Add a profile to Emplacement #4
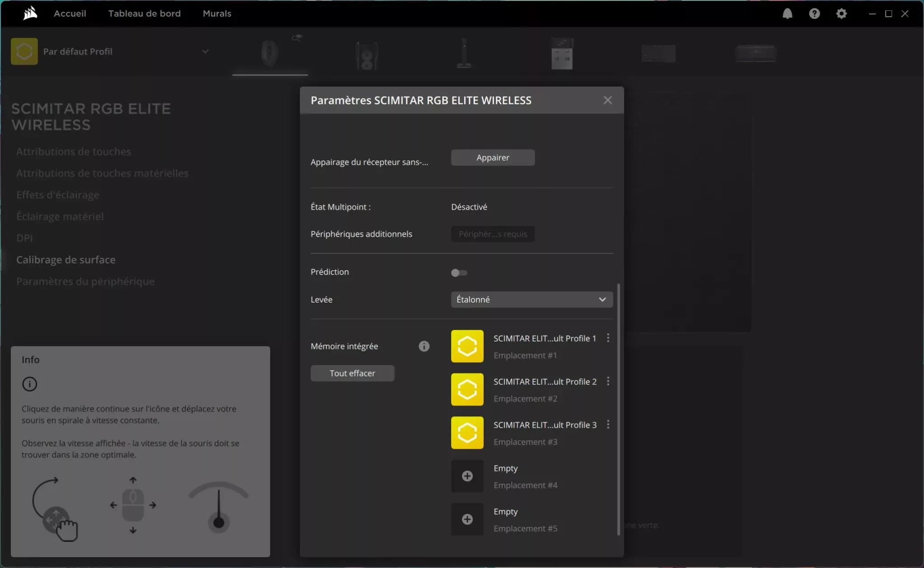 pos(467,476)
